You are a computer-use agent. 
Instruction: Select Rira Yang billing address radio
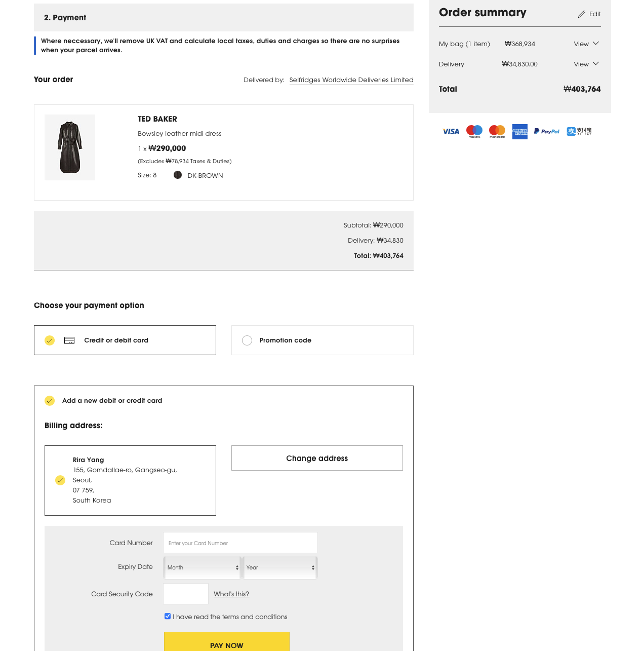tap(60, 480)
